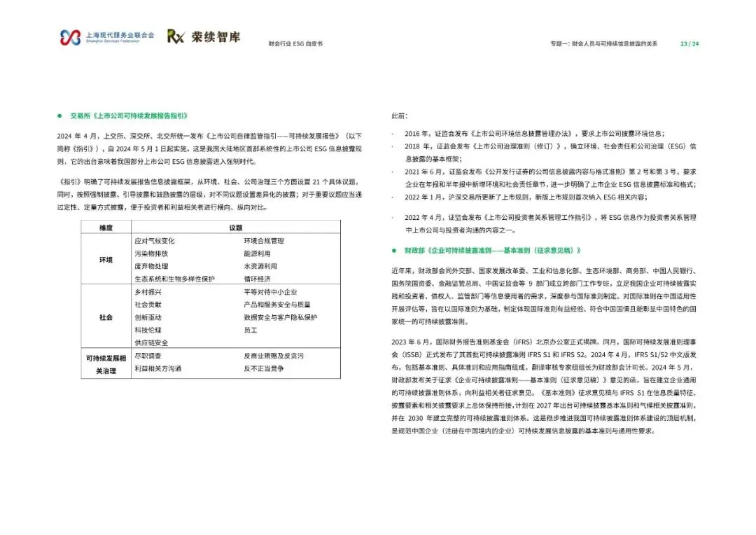Click table cell 生态系统和生物多样性保护

(x=174, y=279)
